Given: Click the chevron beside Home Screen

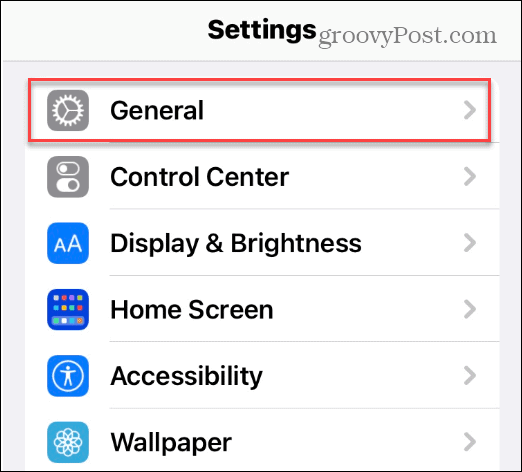Looking at the screenshot, I should tap(470, 309).
